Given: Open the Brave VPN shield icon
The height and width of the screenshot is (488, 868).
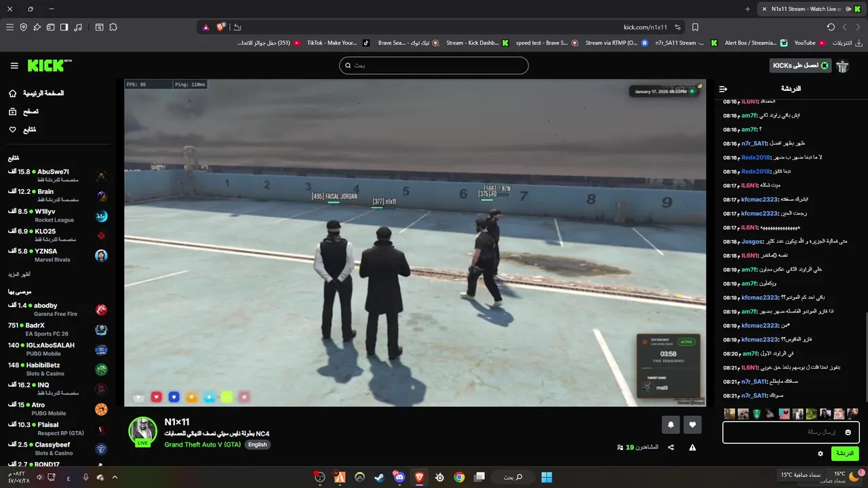Looking at the screenshot, I should [x=23, y=27].
